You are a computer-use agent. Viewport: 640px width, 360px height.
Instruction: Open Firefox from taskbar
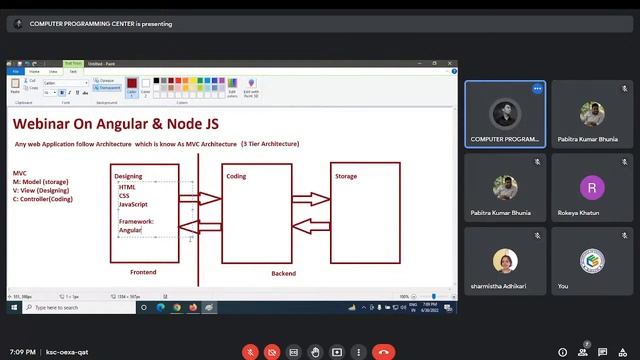(x=193, y=307)
